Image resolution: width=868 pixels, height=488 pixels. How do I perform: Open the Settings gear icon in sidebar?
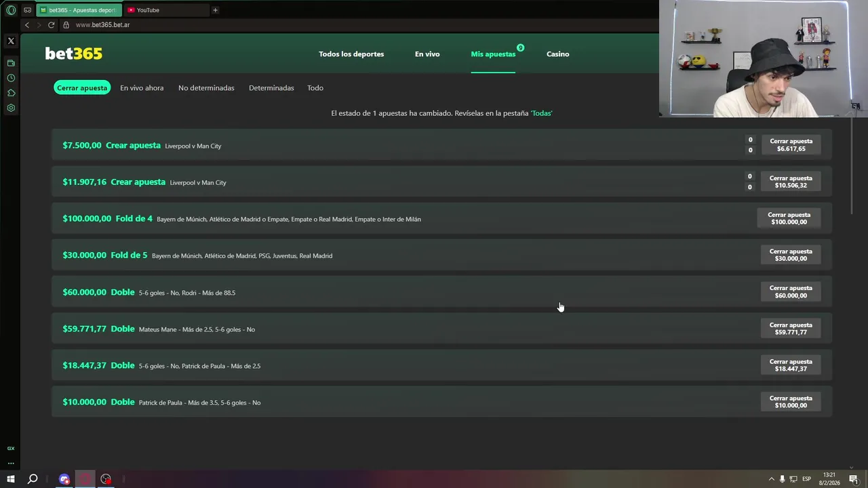[11, 108]
